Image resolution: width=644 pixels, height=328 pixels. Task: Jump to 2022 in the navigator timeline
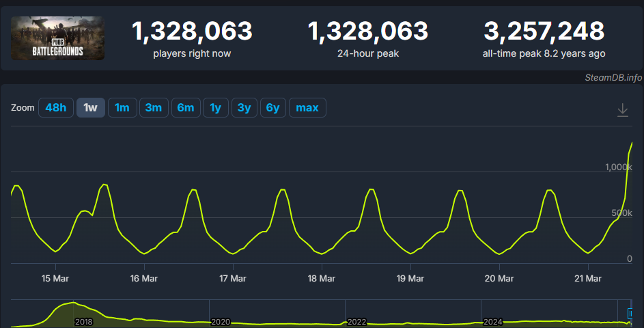coord(357,321)
